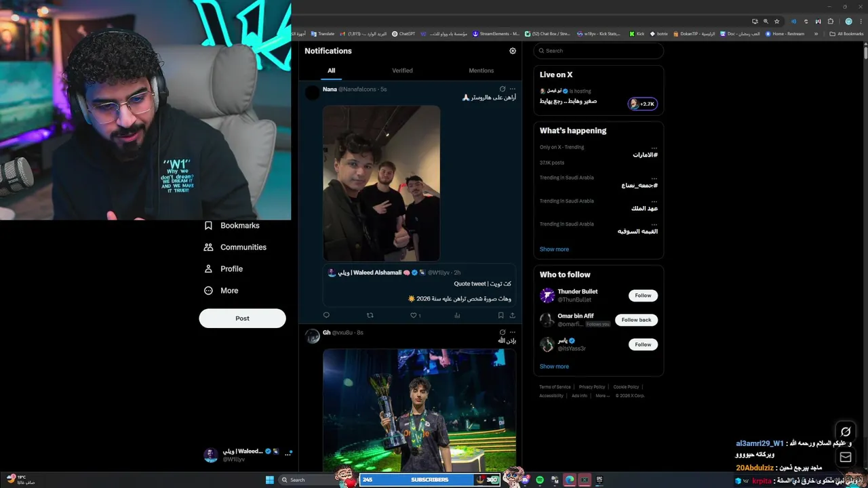Reply to Nana's post
Image resolution: width=868 pixels, height=488 pixels.
326,315
